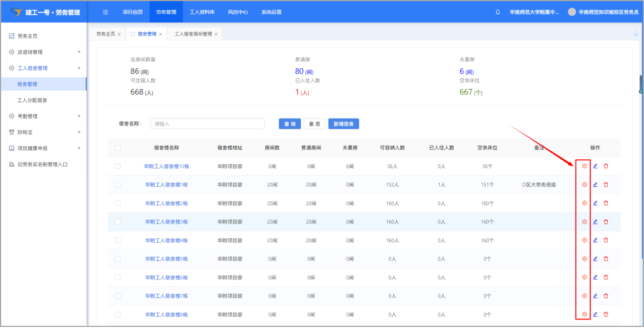Switch to 工人宿舍房间管理 tab
Viewport: 644px width, 328px height.
(193, 34)
